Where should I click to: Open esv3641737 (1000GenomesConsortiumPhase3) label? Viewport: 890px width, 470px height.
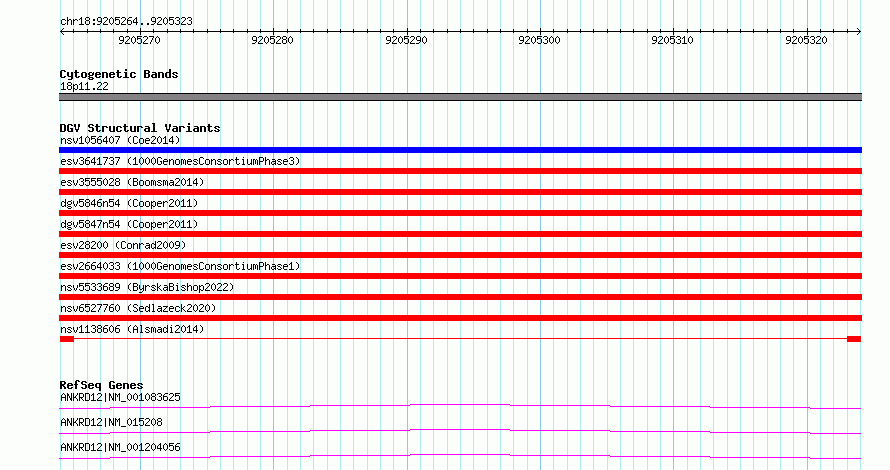(180, 161)
